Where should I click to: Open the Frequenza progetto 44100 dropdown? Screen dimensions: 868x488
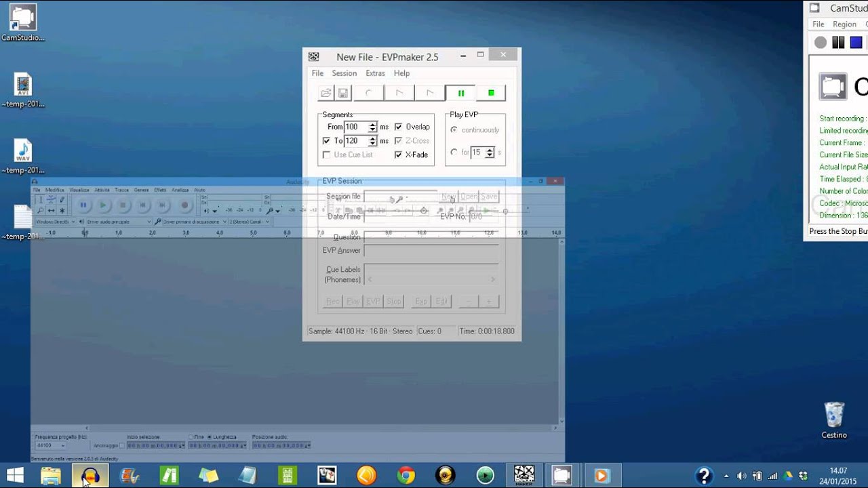point(50,445)
